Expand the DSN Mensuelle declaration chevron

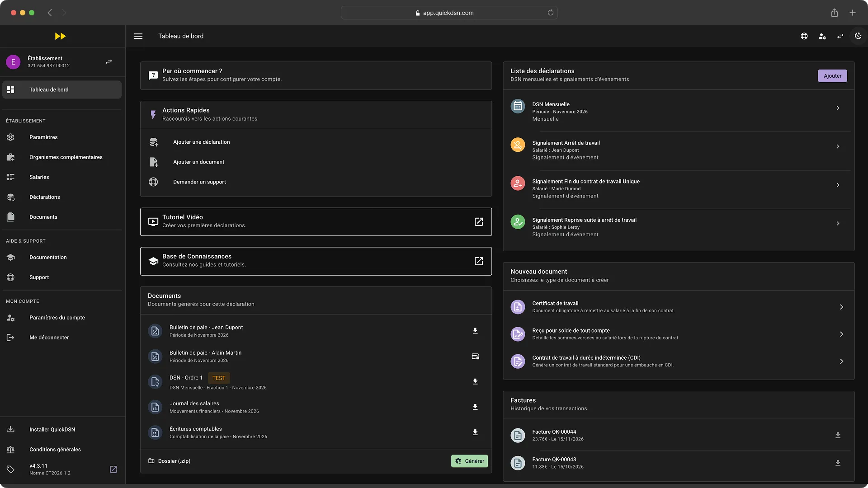click(x=838, y=108)
